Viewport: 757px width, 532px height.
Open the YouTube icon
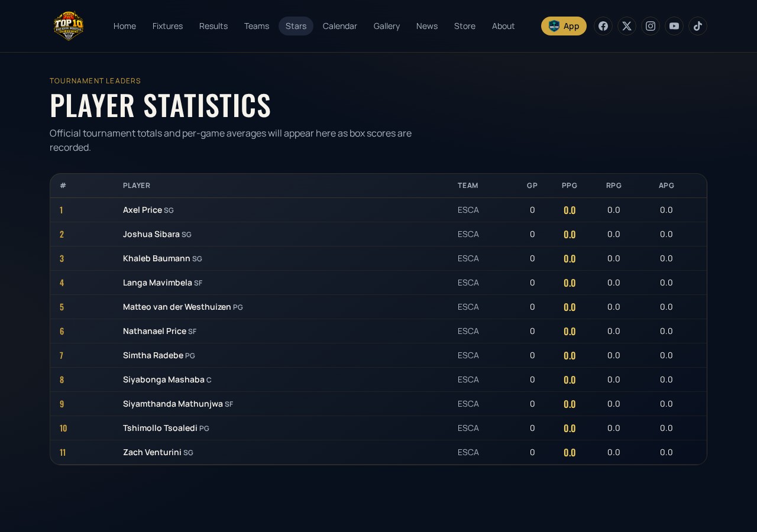[x=674, y=26]
